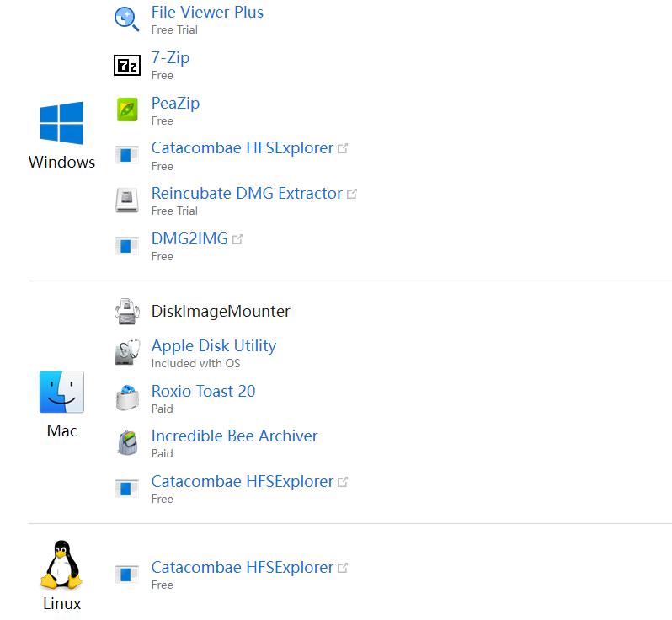Click Free Trial under File Viewer Plus
Viewport: 672px width, 620px height.
click(174, 30)
